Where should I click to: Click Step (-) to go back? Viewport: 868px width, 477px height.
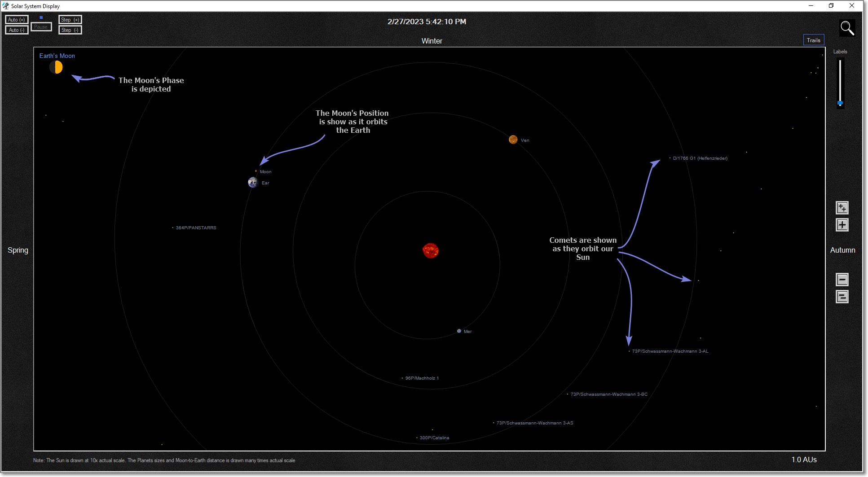(70, 30)
